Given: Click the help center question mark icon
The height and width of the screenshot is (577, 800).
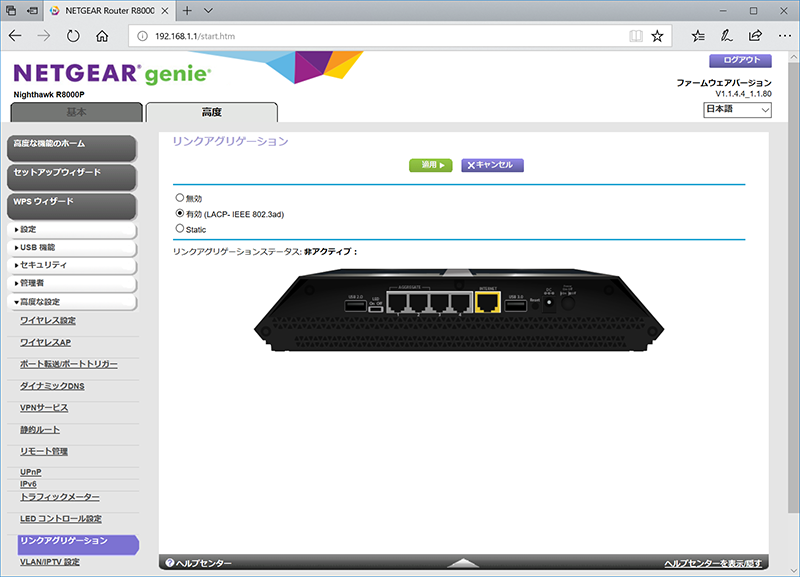Looking at the screenshot, I should [x=170, y=564].
